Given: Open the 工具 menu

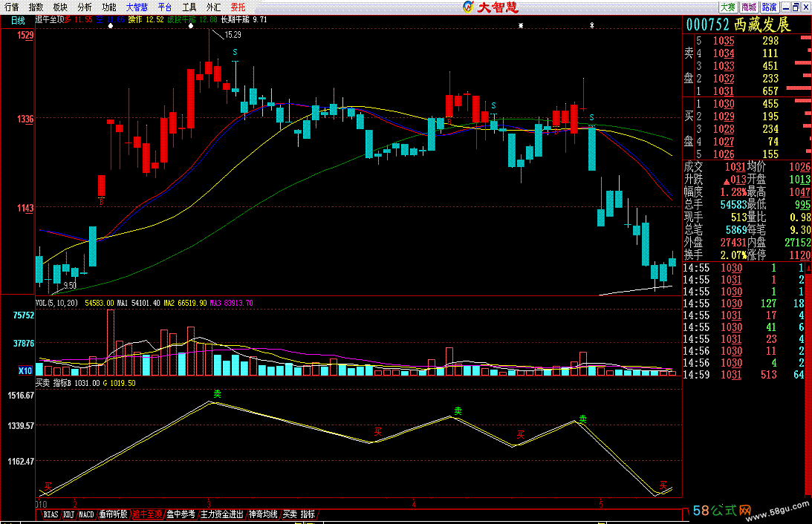Looking at the screenshot, I should point(189,7).
